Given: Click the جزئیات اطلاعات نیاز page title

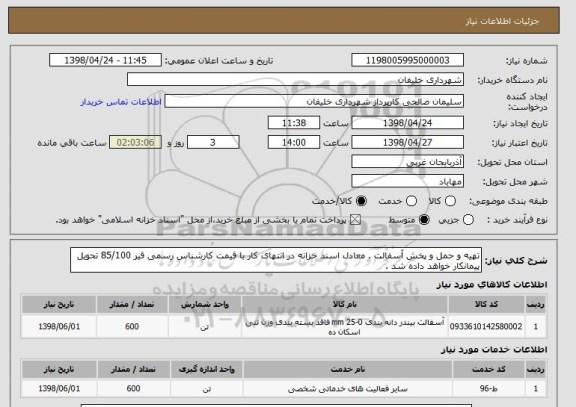Looking at the screenshot, I should 502,21.
